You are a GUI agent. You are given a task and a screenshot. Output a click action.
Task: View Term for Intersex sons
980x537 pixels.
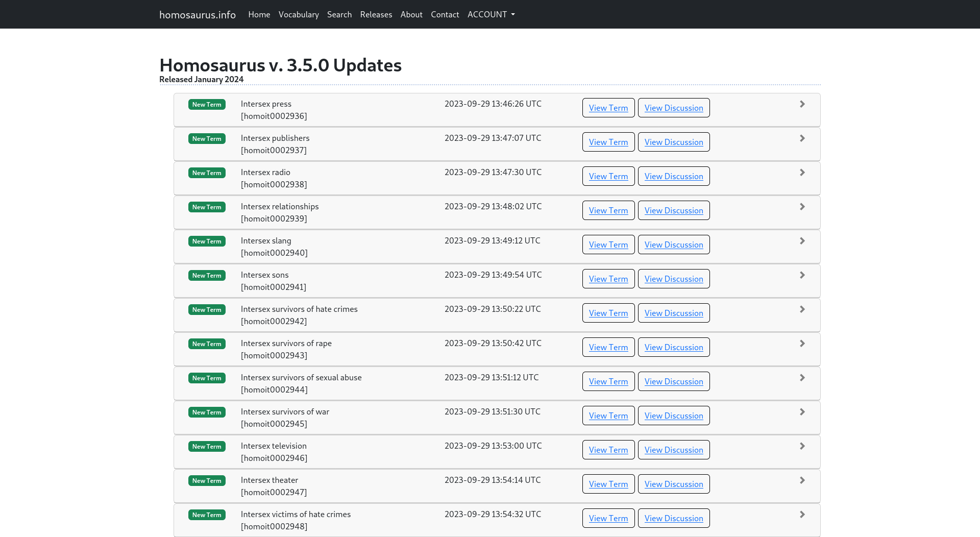[x=608, y=279]
